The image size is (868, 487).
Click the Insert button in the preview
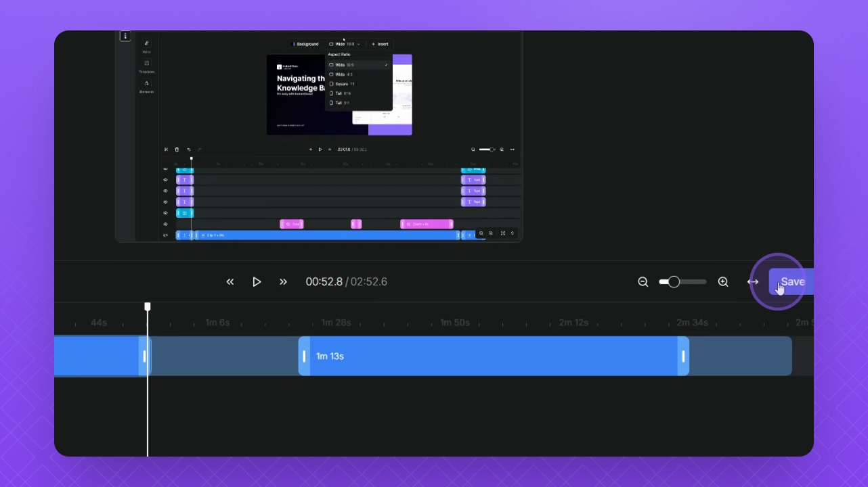point(380,44)
